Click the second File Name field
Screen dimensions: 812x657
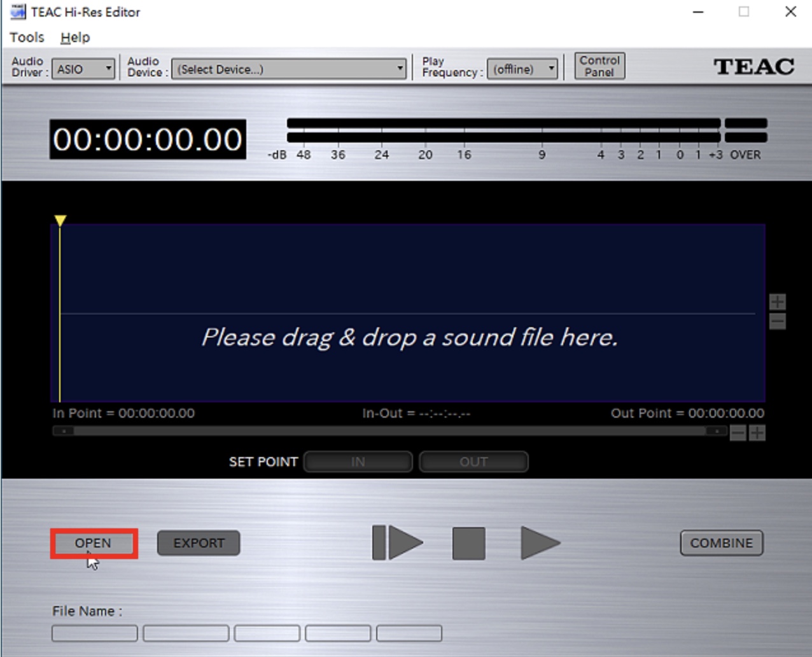point(186,633)
